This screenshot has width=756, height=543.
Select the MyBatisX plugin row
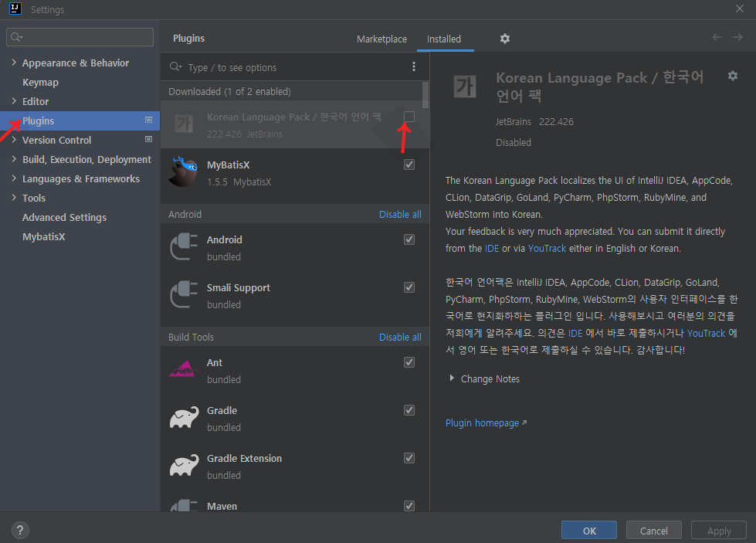coord(294,173)
